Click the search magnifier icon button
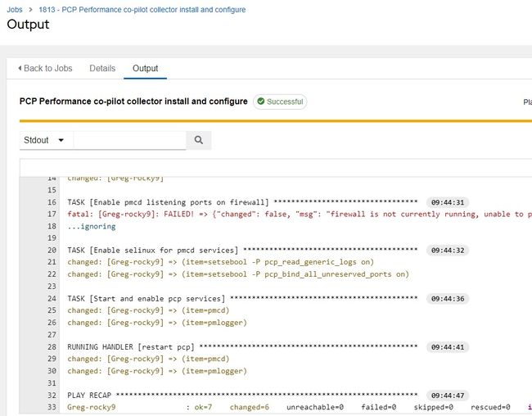The image size is (532, 416). [199, 140]
